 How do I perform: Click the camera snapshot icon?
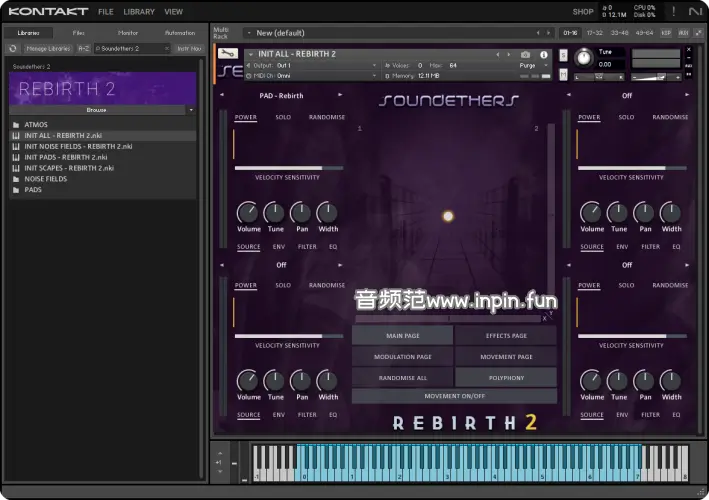click(x=526, y=54)
